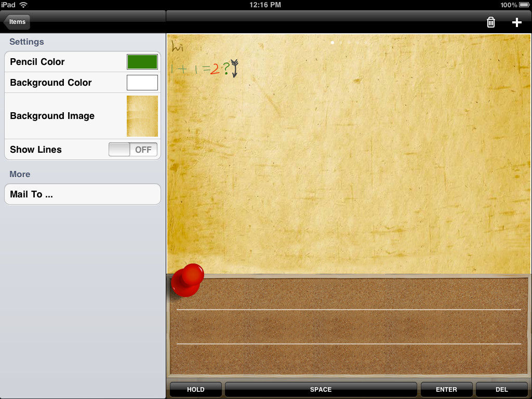Tap the DEL key
The width and height of the screenshot is (532, 399).
(x=501, y=389)
